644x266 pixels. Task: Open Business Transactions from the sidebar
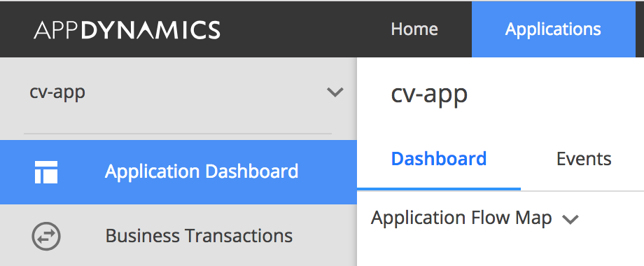pyautogui.click(x=178, y=236)
